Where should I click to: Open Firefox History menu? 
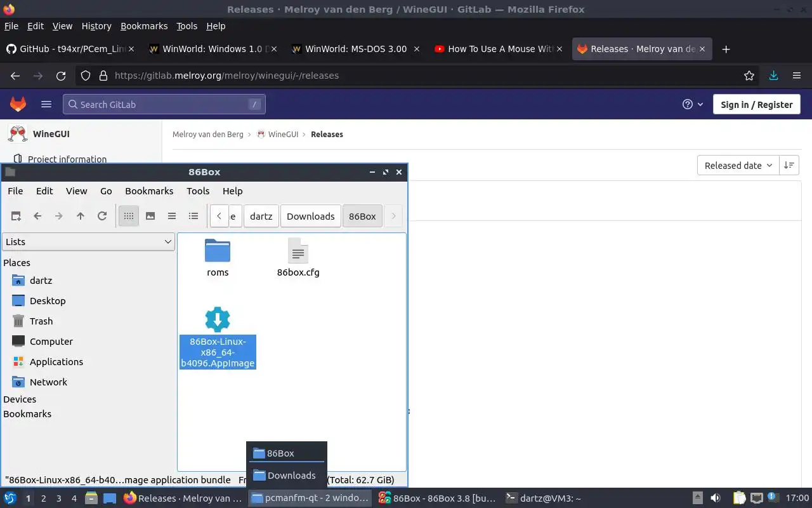[96, 26]
